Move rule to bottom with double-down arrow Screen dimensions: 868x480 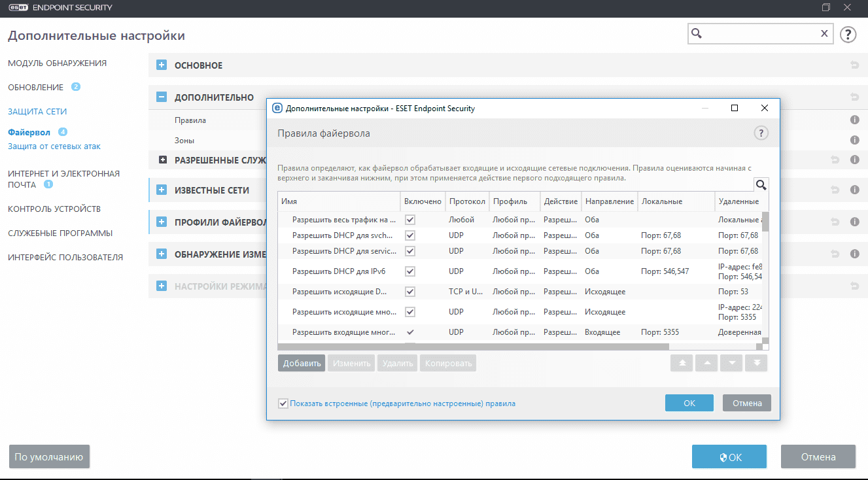tap(756, 363)
